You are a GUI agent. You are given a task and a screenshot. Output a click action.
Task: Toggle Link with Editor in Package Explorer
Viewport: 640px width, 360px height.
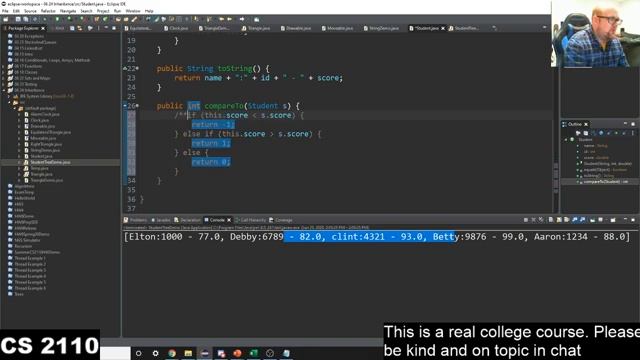80,28
